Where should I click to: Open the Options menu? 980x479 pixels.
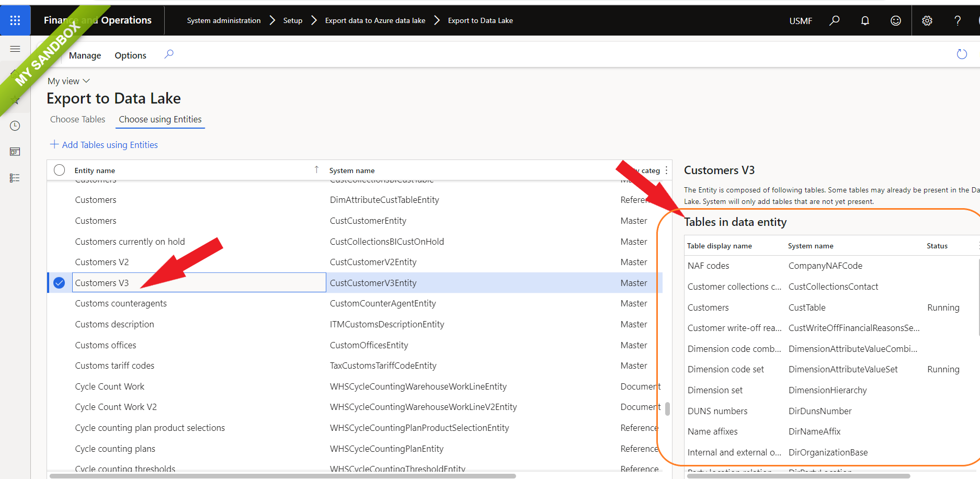(130, 55)
